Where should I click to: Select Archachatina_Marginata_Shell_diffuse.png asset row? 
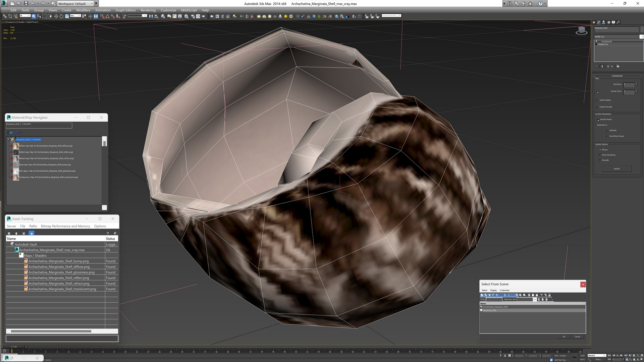tap(62, 267)
